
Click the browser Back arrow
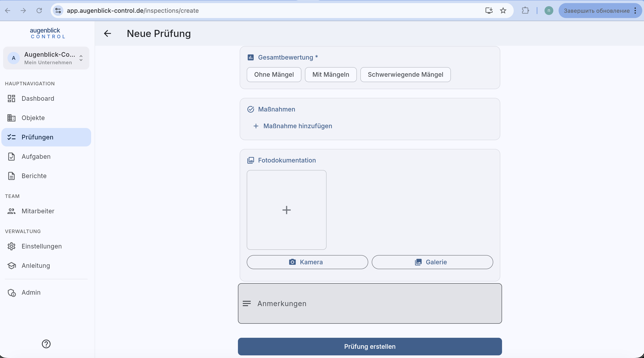click(8, 11)
